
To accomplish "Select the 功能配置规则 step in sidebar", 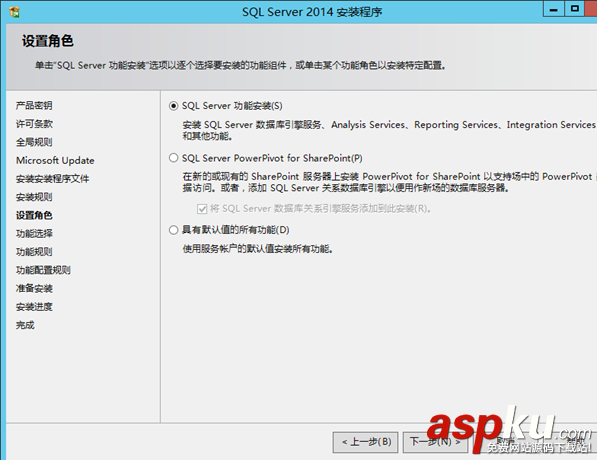I will [43, 270].
